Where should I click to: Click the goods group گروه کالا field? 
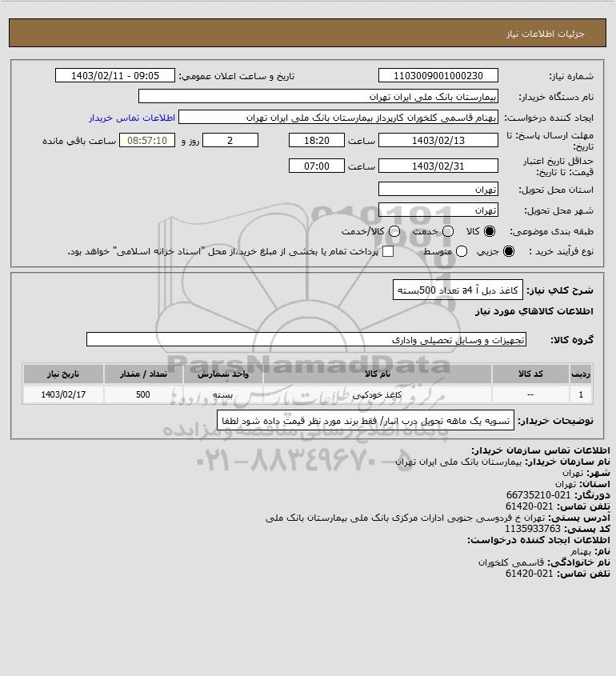pos(306,339)
